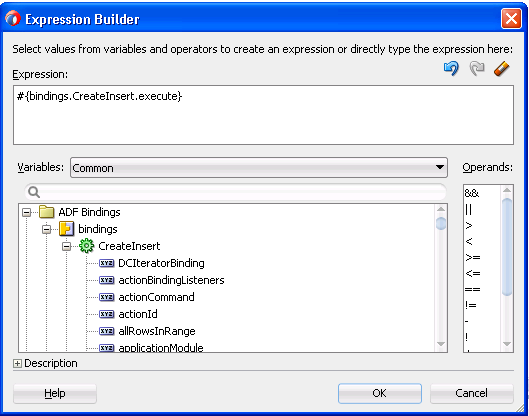529x416 pixels.
Task: Select the actionCommand tree item
Action: point(156,297)
